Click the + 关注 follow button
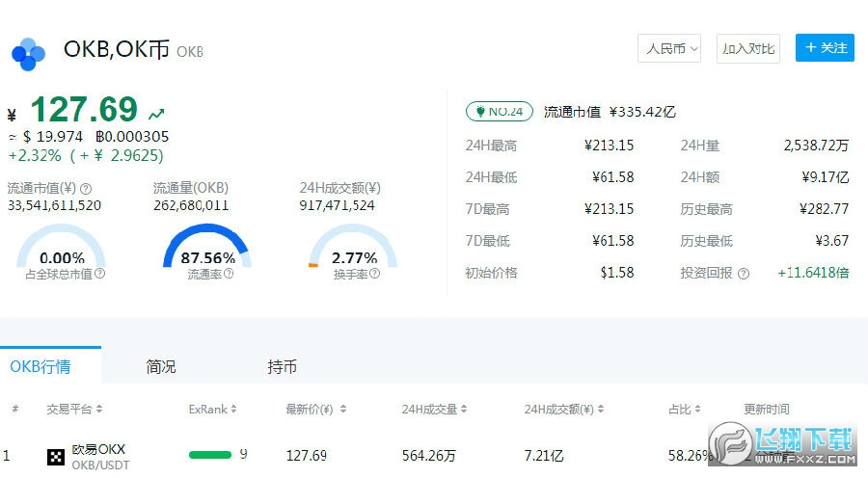868x478 pixels. (825, 47)
